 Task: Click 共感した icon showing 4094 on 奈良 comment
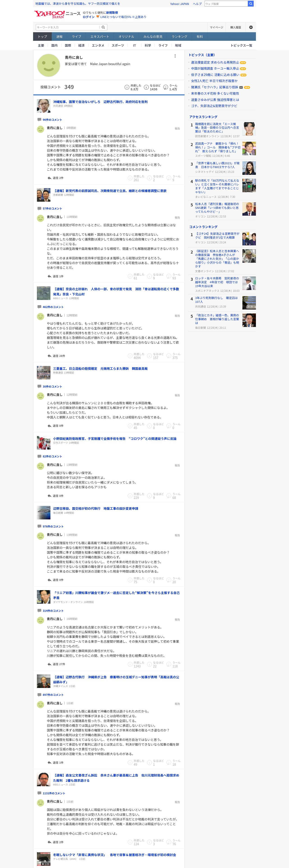pos(130,356)
